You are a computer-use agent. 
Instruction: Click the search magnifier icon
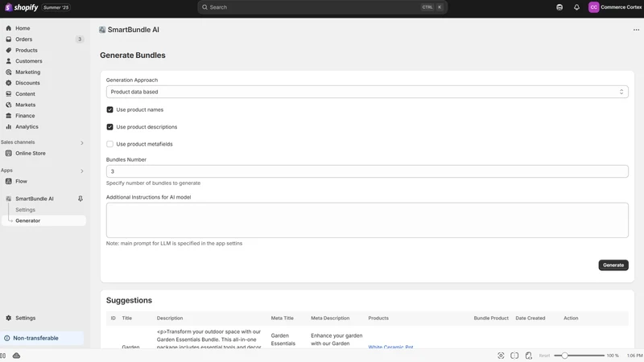(x=204, y=7)
